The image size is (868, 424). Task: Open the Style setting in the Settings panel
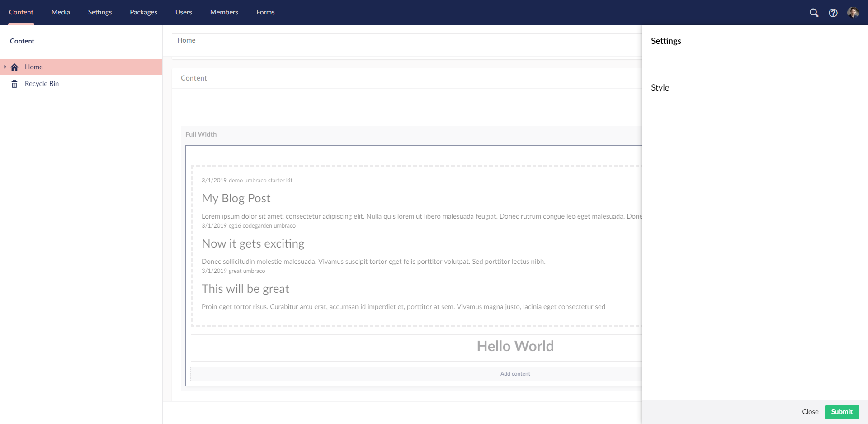coord(660,88)
